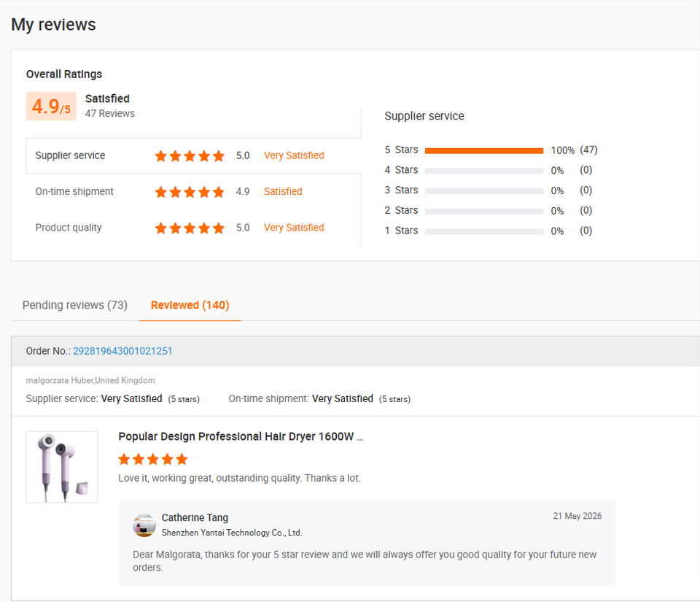Screen dimensions: 700x602
Task: Click the 1 Stars rating bar
Action: coord(484,231)
